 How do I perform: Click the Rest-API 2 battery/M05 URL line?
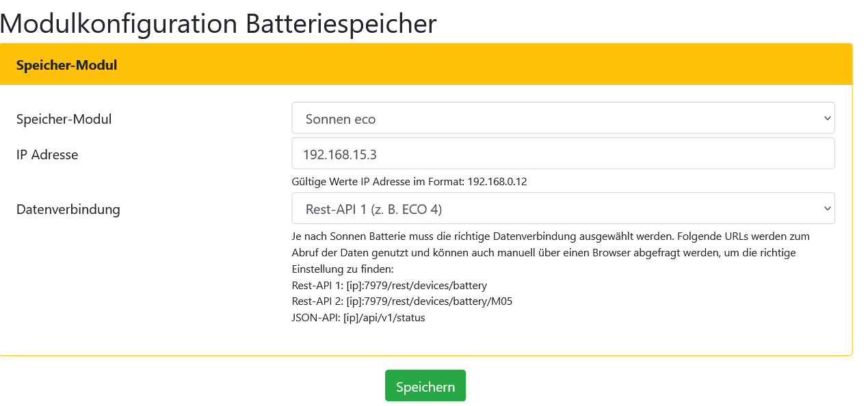click(402, 301)
